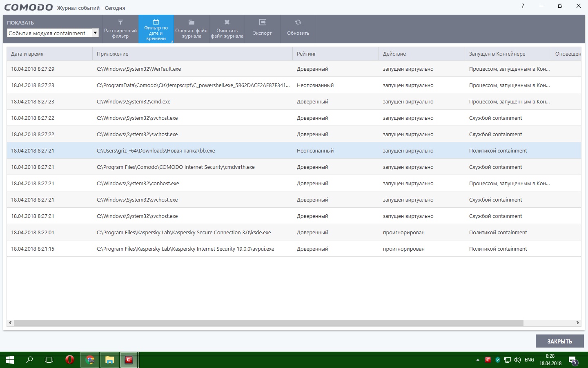Click the horizontal scrollbar thumb
Viewport: 588px width, 368px height.
(x=268, y=323)
